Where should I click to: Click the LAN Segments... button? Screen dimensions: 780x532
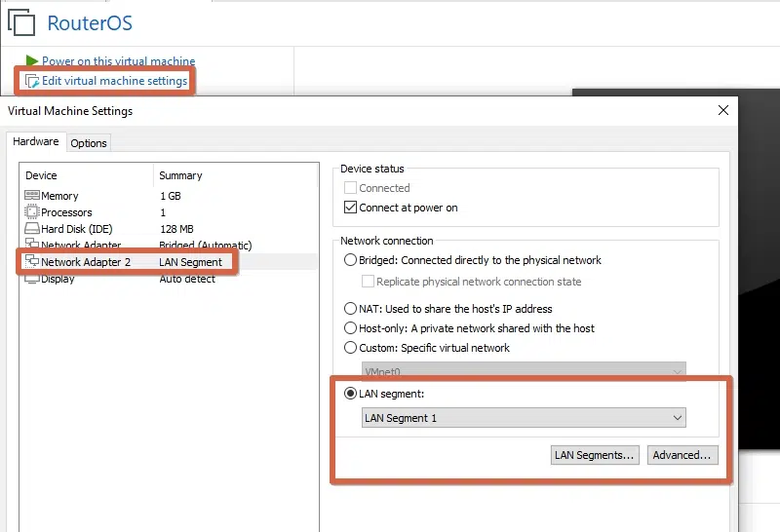click(595, 455)
